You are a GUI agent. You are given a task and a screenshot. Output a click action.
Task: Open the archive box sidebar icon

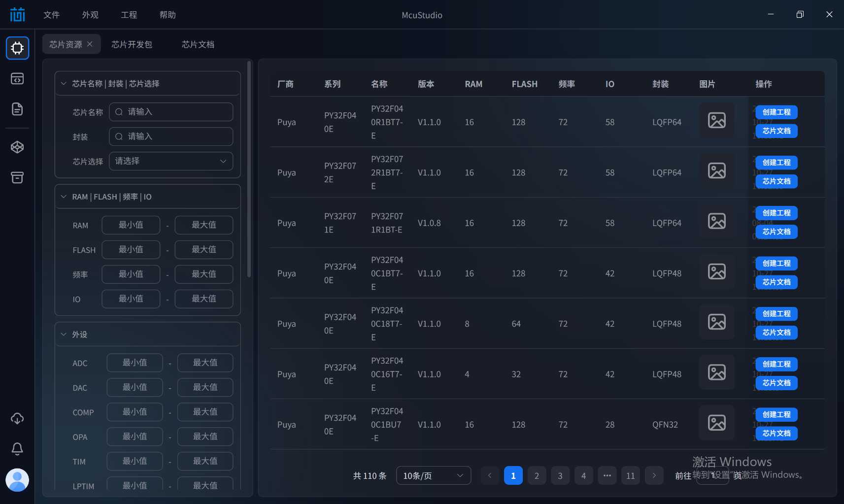pos(17,177)
